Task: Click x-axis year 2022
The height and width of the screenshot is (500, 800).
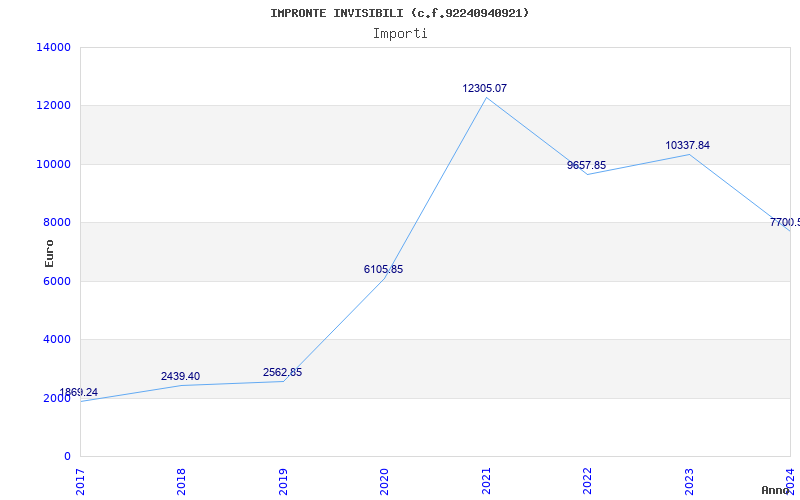Action: coord(587,481)
